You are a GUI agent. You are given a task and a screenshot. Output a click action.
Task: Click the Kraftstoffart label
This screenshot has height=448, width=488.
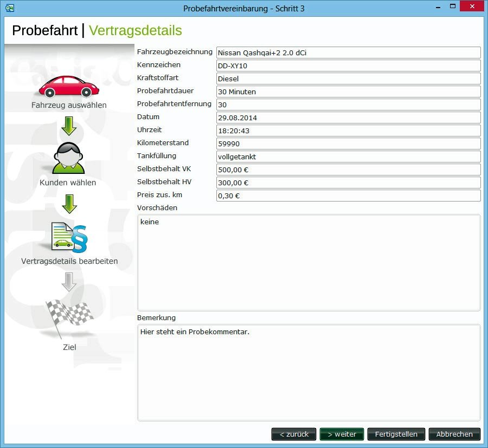pos(158,77)
